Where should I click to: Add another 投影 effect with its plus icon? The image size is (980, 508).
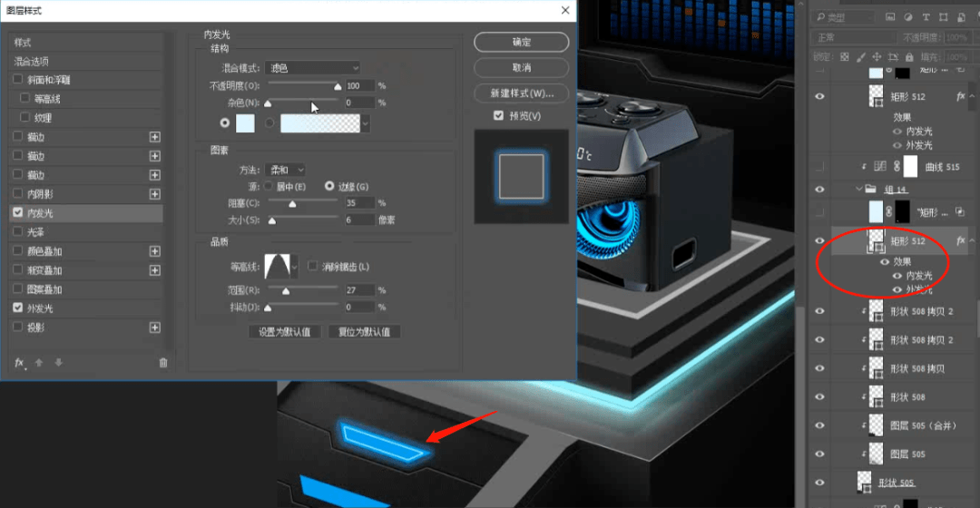155,327
